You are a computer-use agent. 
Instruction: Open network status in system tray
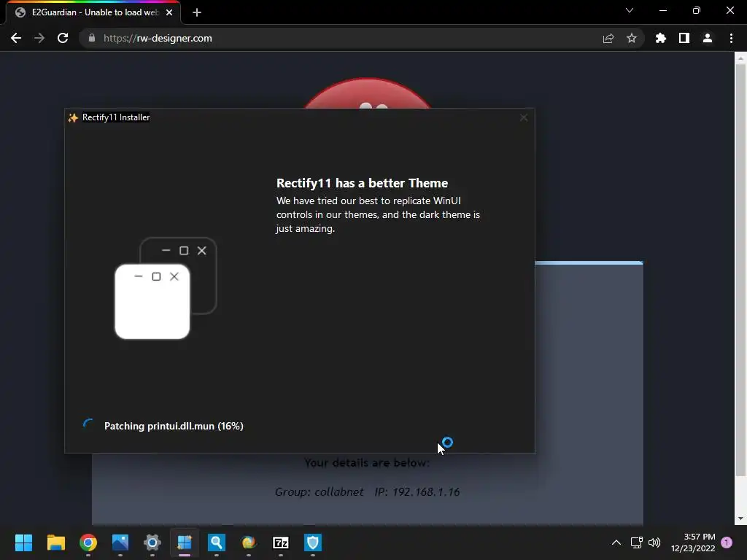[x=636, y=542]
